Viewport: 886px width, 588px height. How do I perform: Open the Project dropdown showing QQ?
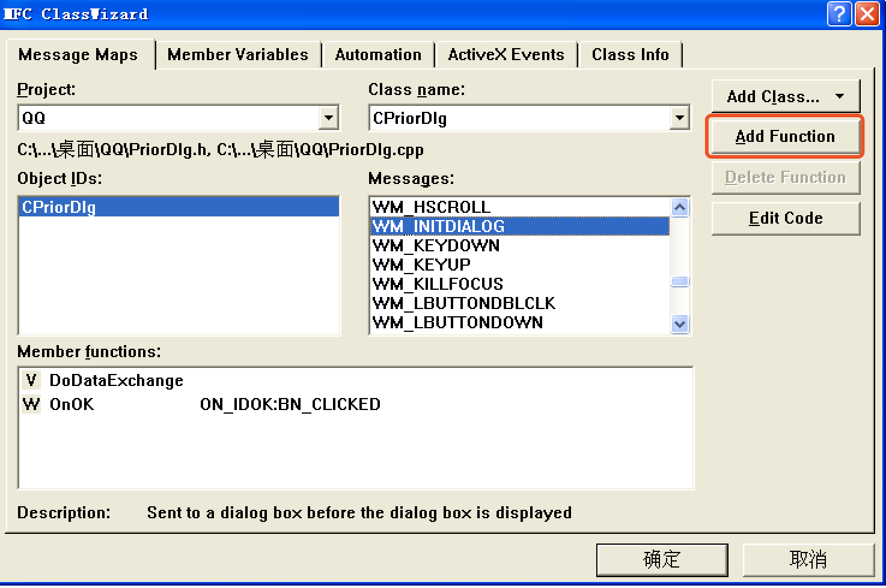[328, 118]
